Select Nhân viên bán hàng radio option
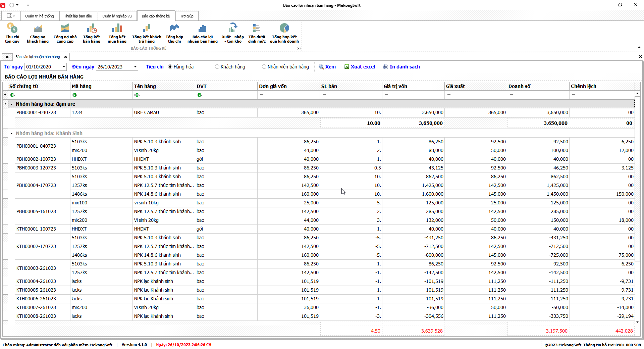This screenshot has width=644, height=349. (264, 67)
